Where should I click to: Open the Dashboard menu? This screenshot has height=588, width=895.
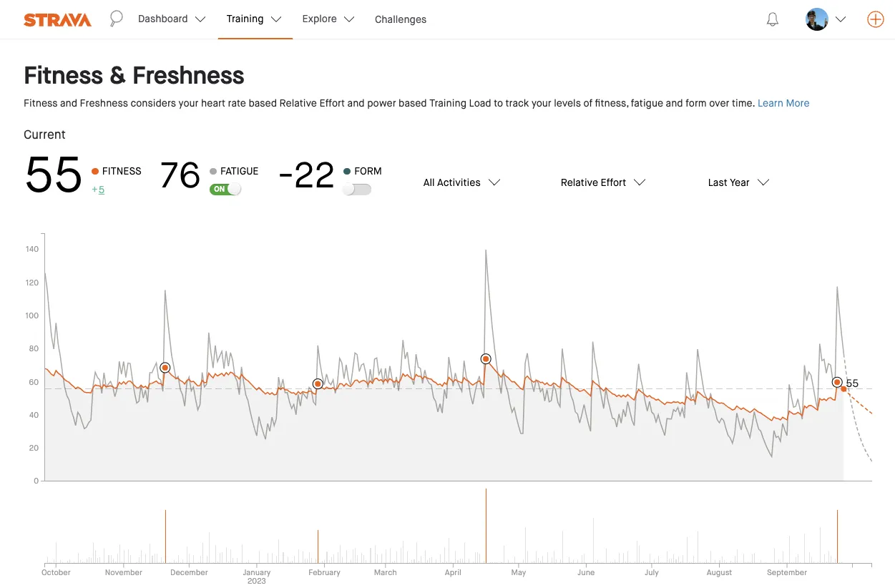click(172, 19)
